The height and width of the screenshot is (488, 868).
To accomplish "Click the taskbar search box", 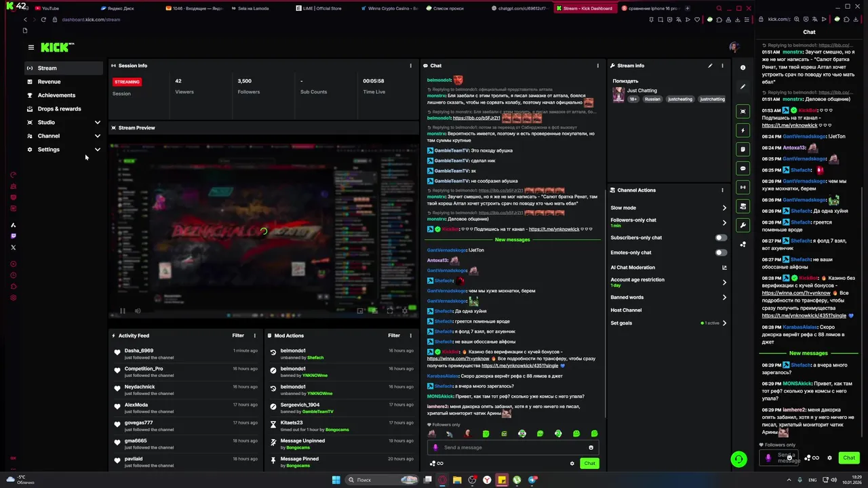I will pyautogui.click(x=383, y=480).
